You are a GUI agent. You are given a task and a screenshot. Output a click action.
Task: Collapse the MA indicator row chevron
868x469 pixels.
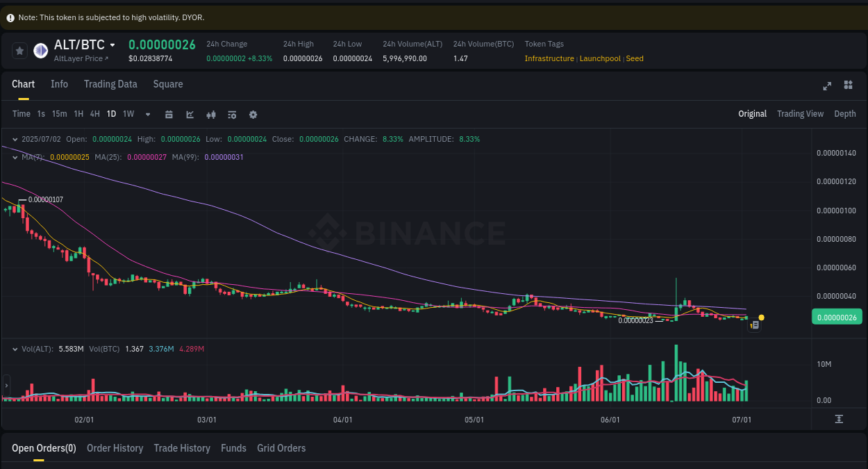tap(14, 157)
